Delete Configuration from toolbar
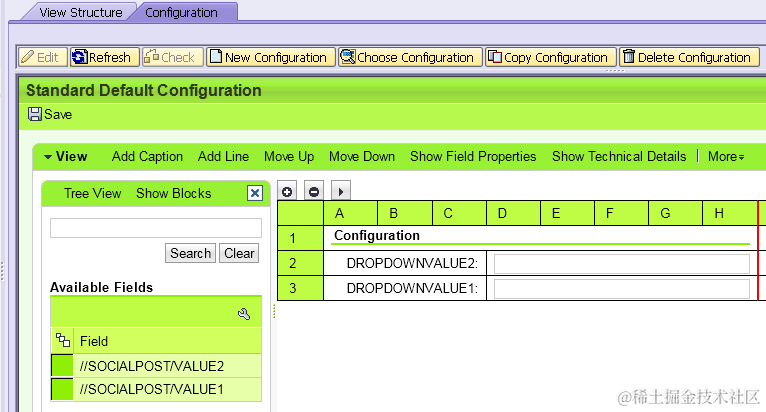This screenshot has width=766, height=412. (x=689, y=57)
